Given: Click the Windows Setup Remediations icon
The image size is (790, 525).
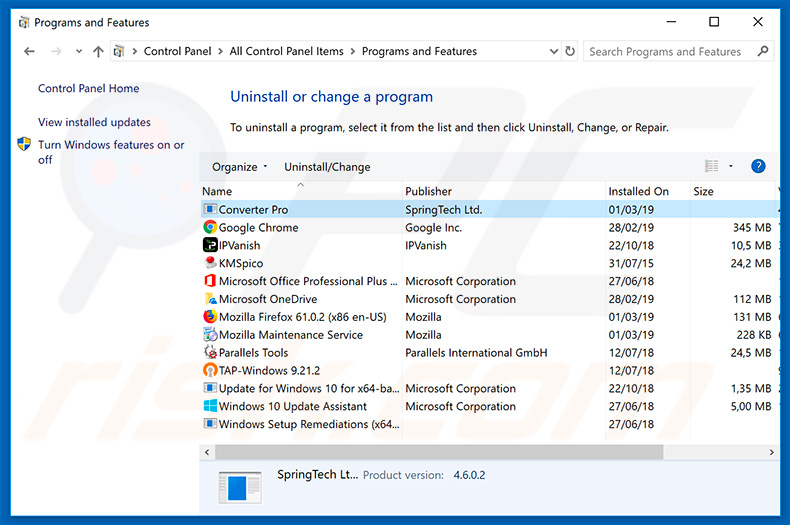Looking at the screenshot, I should click(x=210, y=424).
